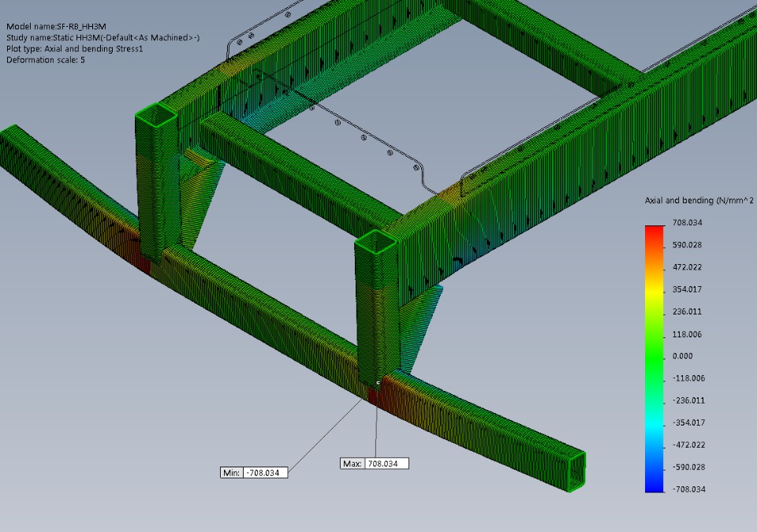
Task: Click the stress color legend bar
Action: [654, 359]
